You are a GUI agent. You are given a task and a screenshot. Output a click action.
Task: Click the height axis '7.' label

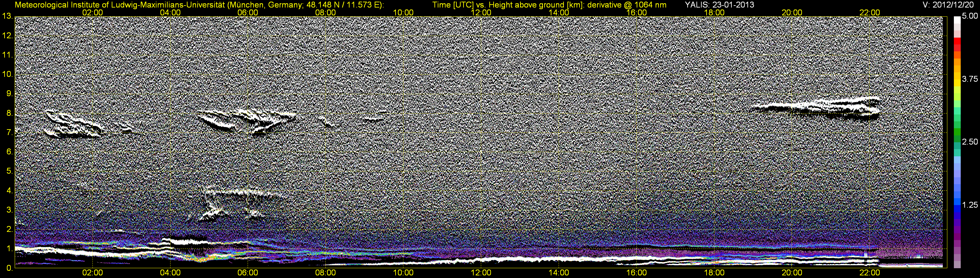10,132
